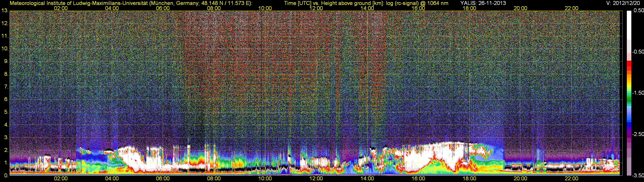Image resolution: width=644 pixels, height=182 pixels.
Task: Select '22:00' on the bottom time axis
Action: (571, 179)
